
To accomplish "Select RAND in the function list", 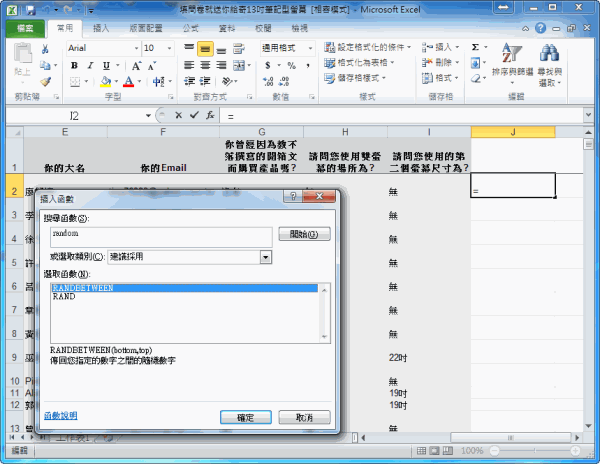I will pyautogui.click(x=64, y=297).
